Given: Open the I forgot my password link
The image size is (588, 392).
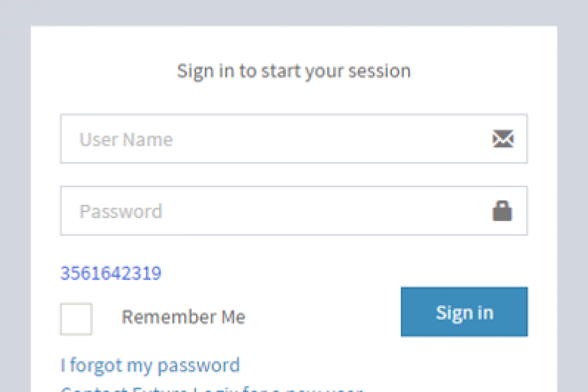Looking at the screenshot, I should click(150, 365).
